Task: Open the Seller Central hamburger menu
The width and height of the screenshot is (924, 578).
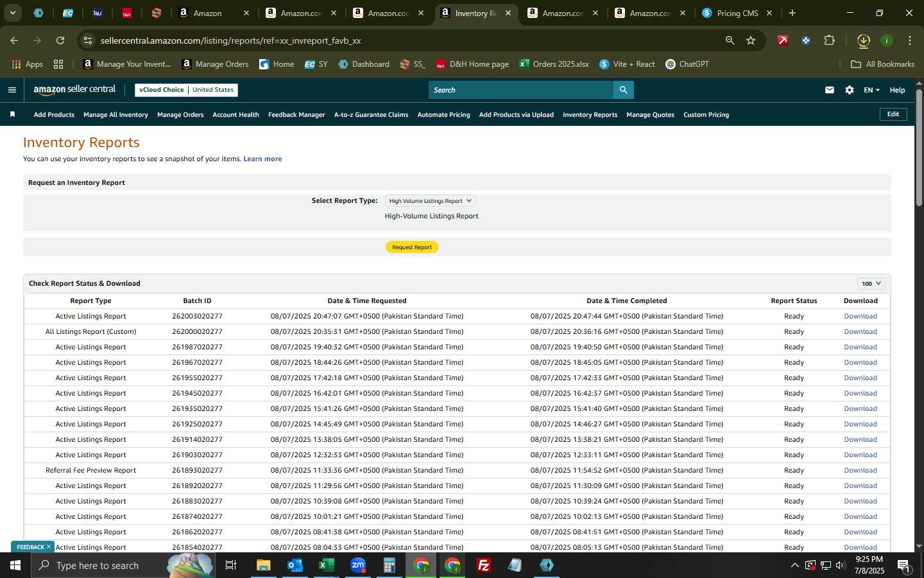Action: coord(12,90)
